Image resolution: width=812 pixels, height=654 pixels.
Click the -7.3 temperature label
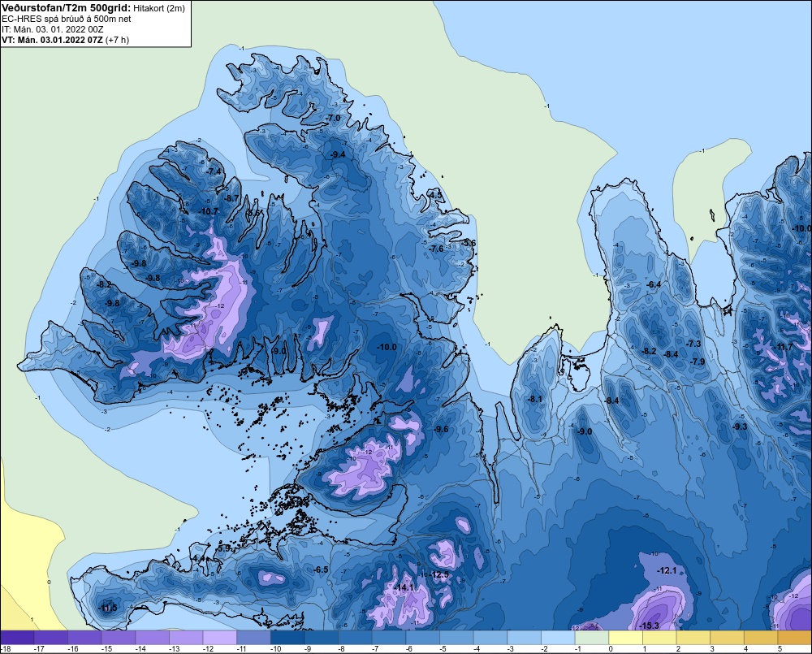click(x=693, y=344)
